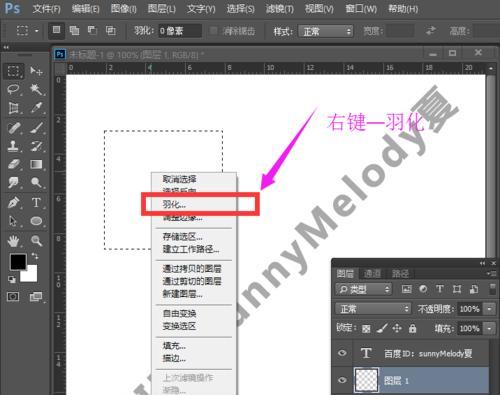Reset default foreground and background colors
Viewport: 500px width, 395px height.
click(12, 279)
